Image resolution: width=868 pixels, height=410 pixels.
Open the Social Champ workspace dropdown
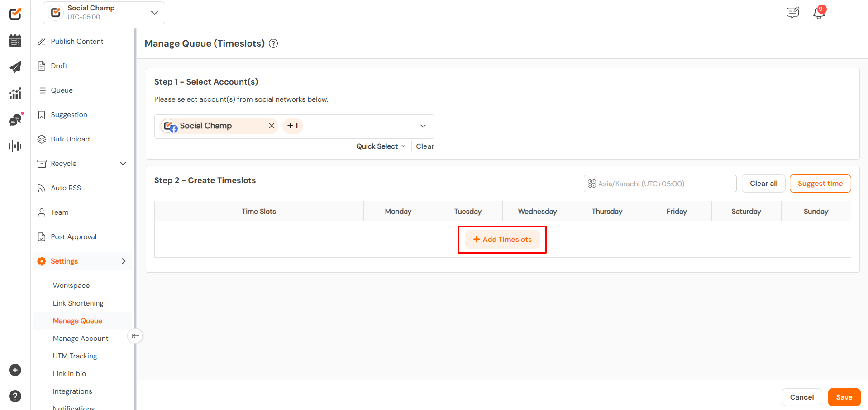click(104, 13)
